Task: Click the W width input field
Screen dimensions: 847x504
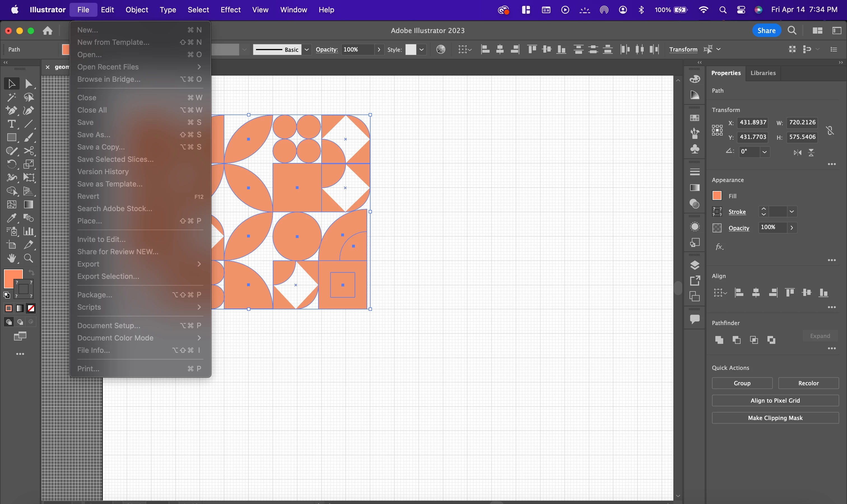Action: click(x=802, y=122)
